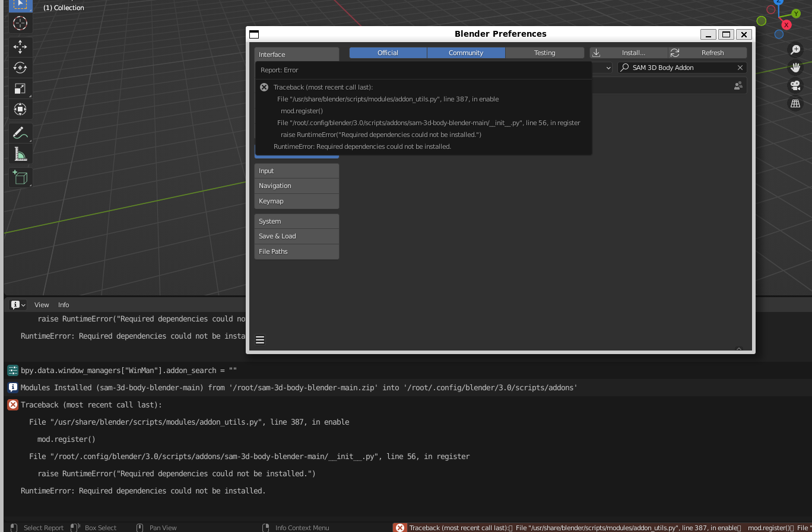Open the Navigation preferences section
The image size is (812, 532).
click(297, 186)
